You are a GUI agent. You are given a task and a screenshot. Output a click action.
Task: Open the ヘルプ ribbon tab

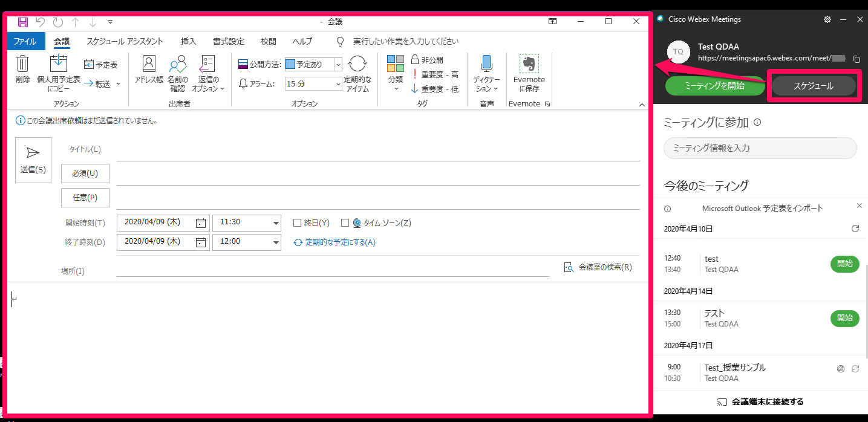tap(302, 42)
